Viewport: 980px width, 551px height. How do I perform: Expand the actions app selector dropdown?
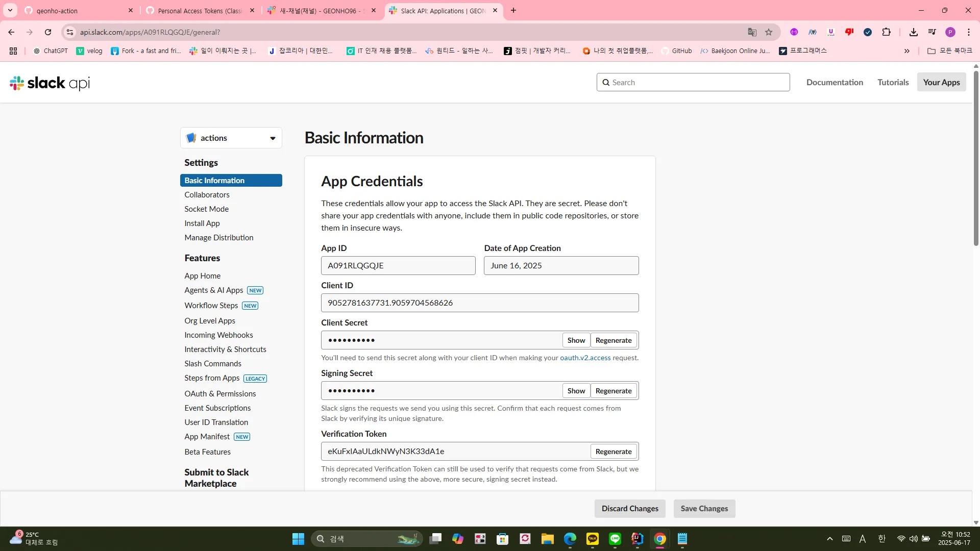click(231, 138)
